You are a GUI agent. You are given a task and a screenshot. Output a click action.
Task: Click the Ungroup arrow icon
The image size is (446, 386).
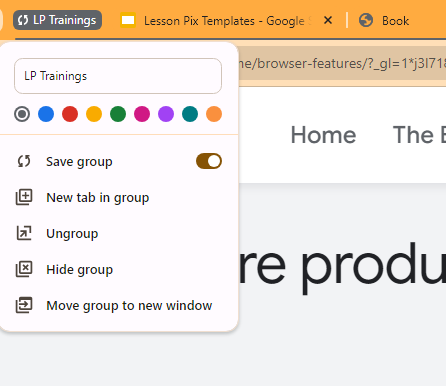[x=24, y=233]
